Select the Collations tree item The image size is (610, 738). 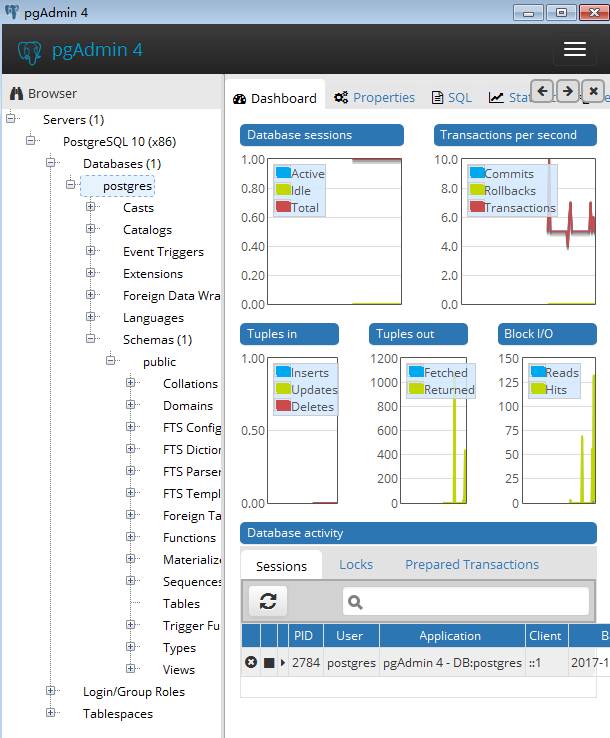click(190, 384)
